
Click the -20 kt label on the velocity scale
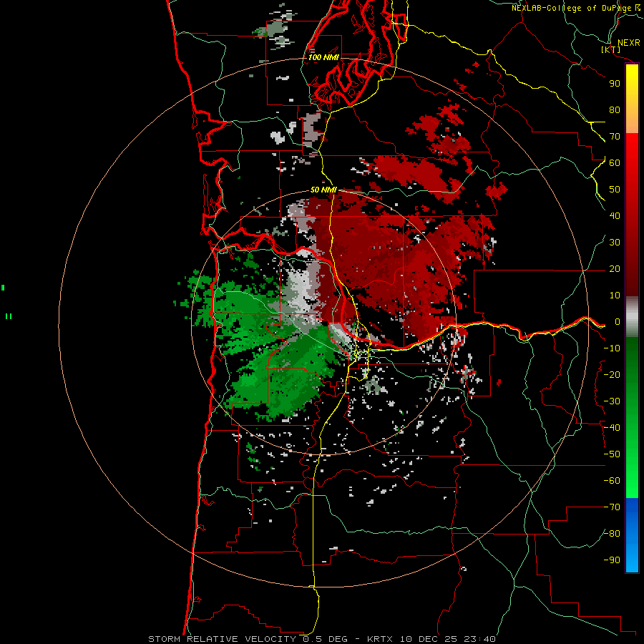pyautogui.click(x=612, y=374)
